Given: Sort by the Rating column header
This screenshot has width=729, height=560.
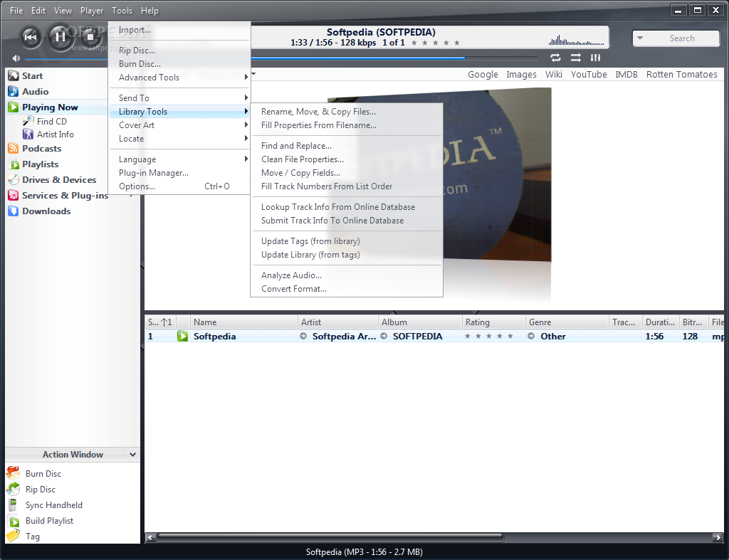Looking at the screenshot, I should click(x=493, y=322).
